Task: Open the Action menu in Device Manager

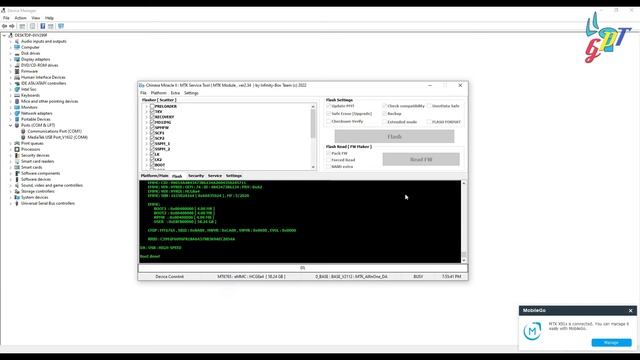Action: coord(20,18)
